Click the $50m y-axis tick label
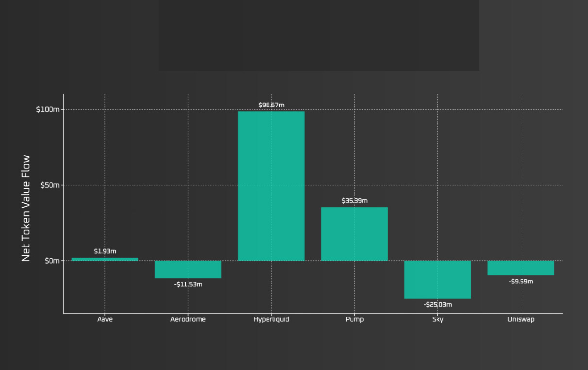 pyautogui.click(x=50, y=185)
